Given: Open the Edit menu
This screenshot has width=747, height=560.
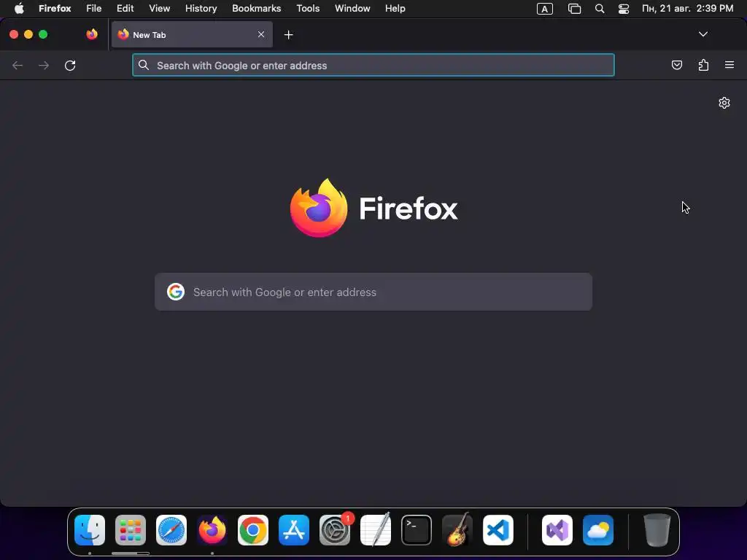Looking at the screenshot, I should tap(125, 9).
